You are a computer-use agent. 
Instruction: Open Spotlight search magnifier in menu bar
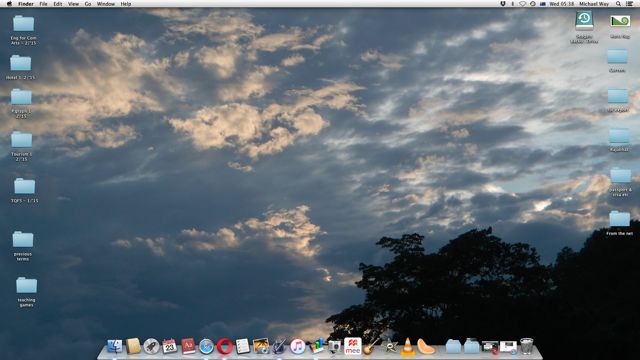pyautogui.click(x=619, y=4)
